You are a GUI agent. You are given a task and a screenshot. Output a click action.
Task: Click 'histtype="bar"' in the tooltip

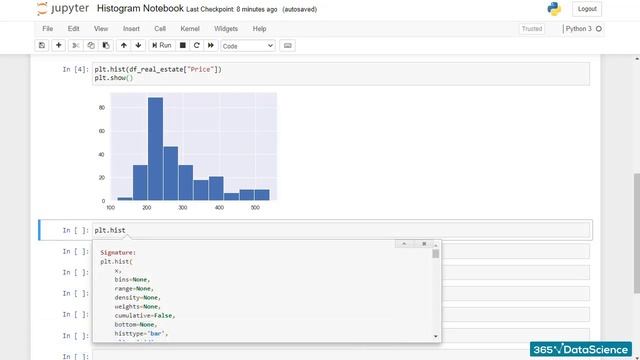(x=140, y=333)
